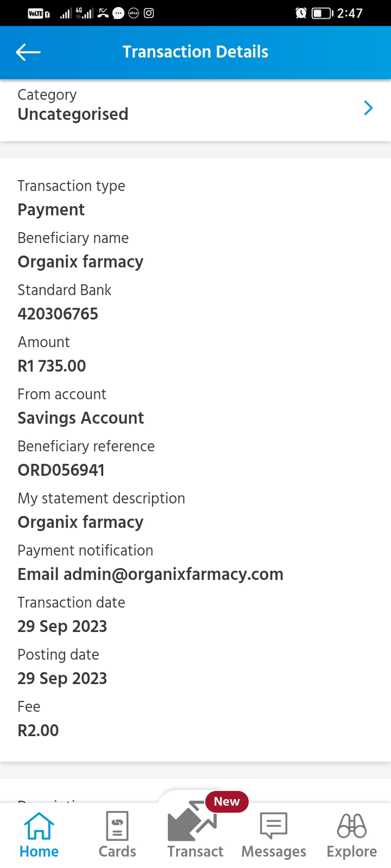Open the Home tab house icon
This screenshot has height=868, width=391.
coord(39,826)
